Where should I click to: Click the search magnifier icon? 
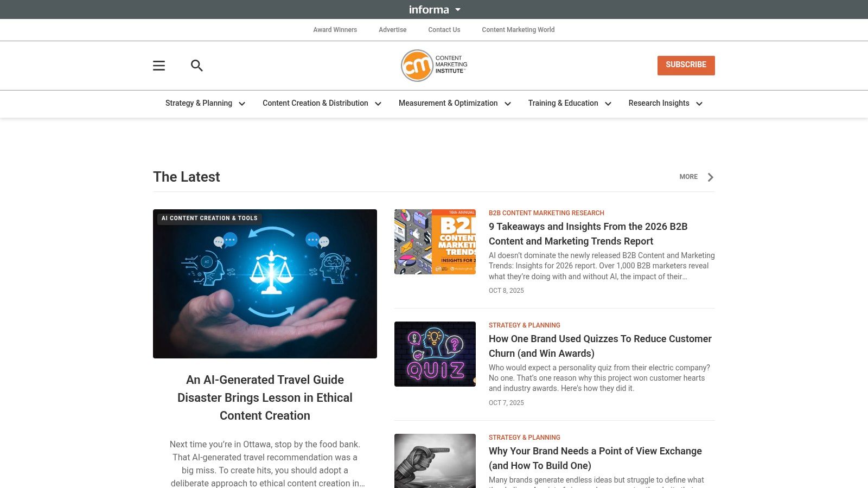coord(197,66)
